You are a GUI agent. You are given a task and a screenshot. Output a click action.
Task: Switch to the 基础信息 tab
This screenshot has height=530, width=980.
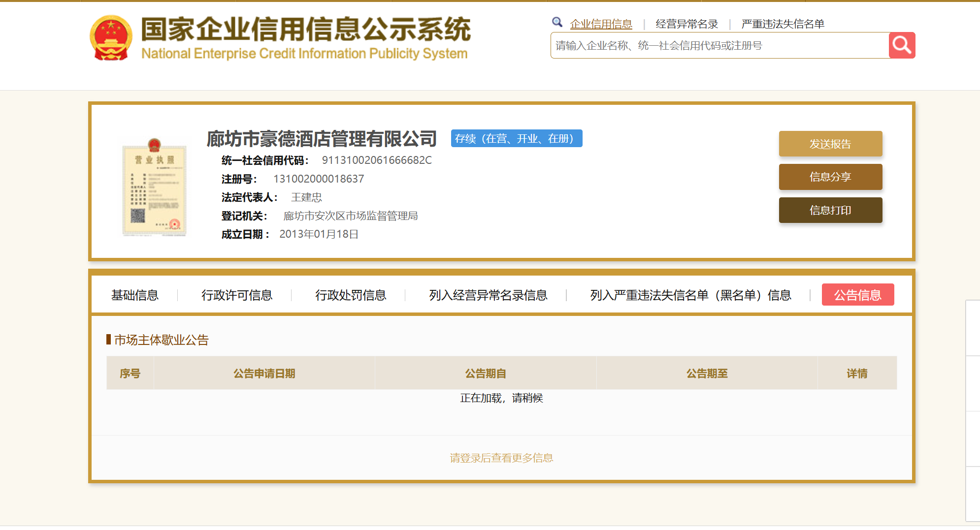[134, 295]
